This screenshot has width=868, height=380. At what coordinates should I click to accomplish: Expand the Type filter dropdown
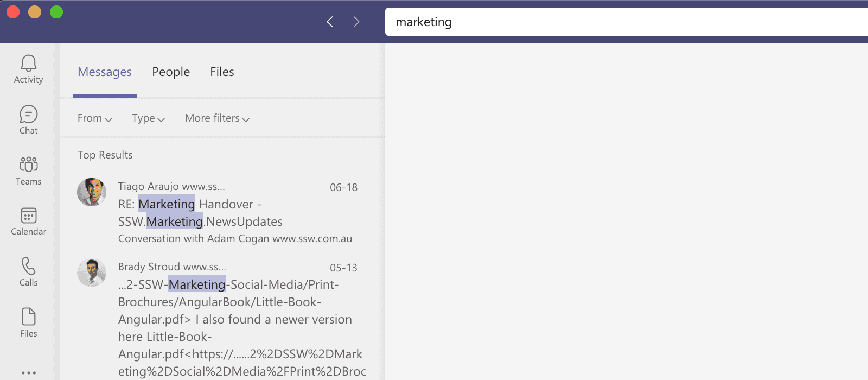(148, 118)
